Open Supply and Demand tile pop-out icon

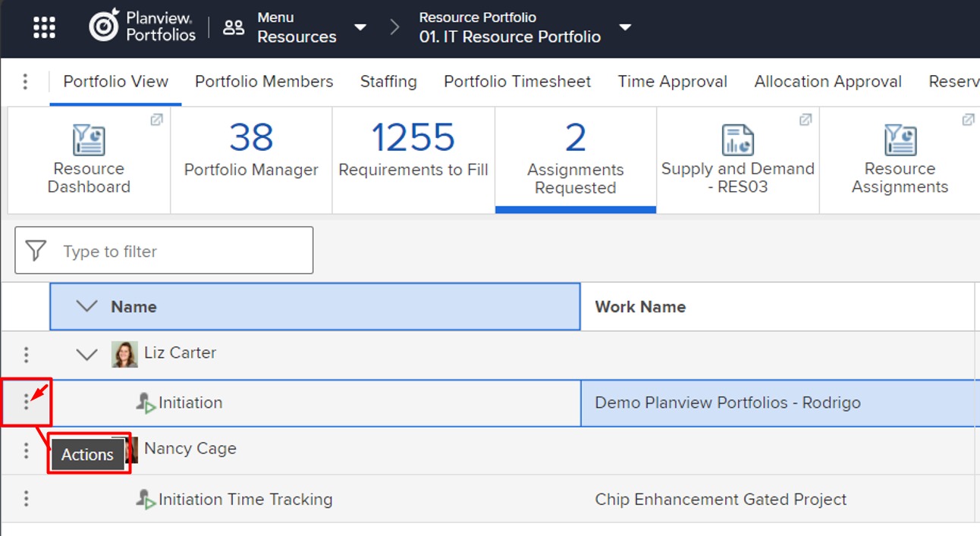(x=806, y=120)
